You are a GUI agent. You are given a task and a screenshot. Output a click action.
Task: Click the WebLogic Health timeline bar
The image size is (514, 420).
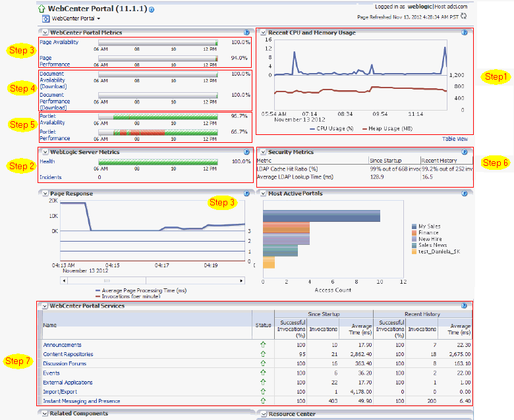pyautogui.click(x=158, y=162)
